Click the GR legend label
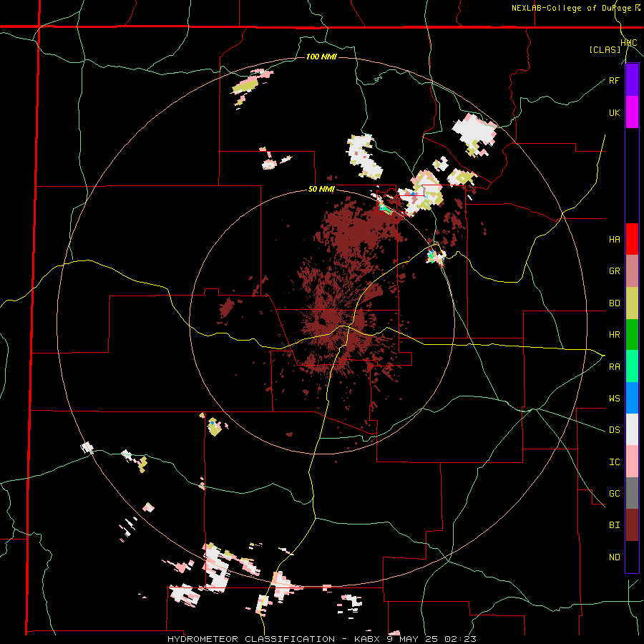This screenshot has height=644, width=644. [x=614, y=271]
